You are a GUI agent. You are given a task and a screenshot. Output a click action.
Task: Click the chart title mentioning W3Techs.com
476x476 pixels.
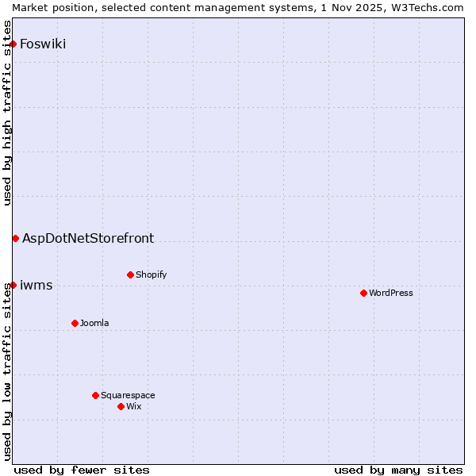[x=238, y=7]
